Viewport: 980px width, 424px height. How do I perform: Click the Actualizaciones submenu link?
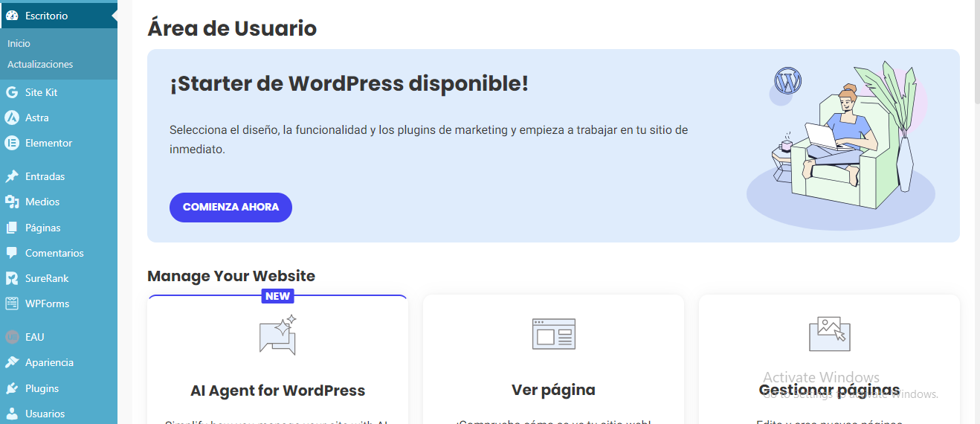[40, 65]
